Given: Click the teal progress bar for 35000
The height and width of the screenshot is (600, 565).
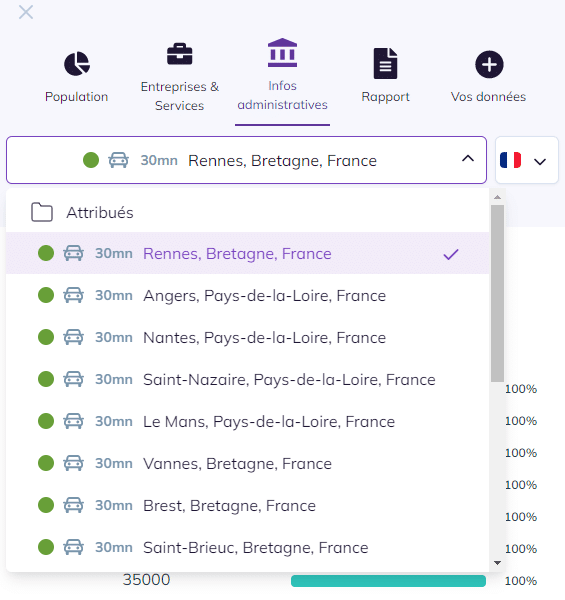Looking at the screenshot, I should tap(388, 580).
